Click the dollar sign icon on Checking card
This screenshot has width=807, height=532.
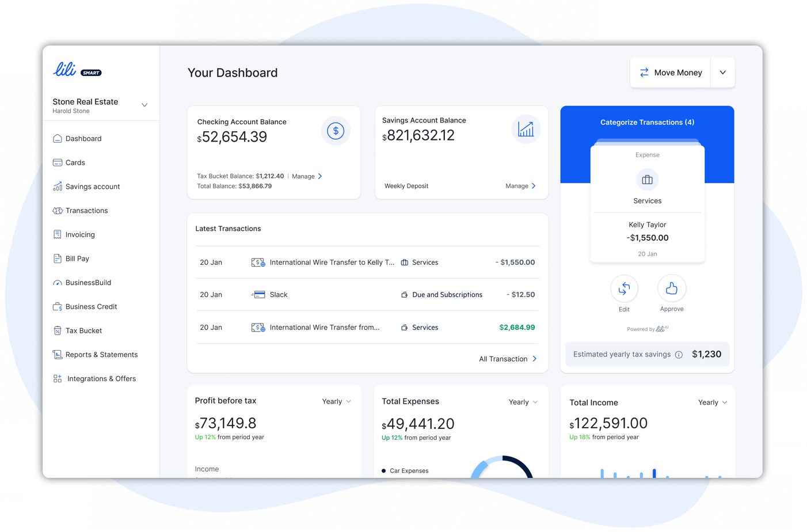coord(336,131)
